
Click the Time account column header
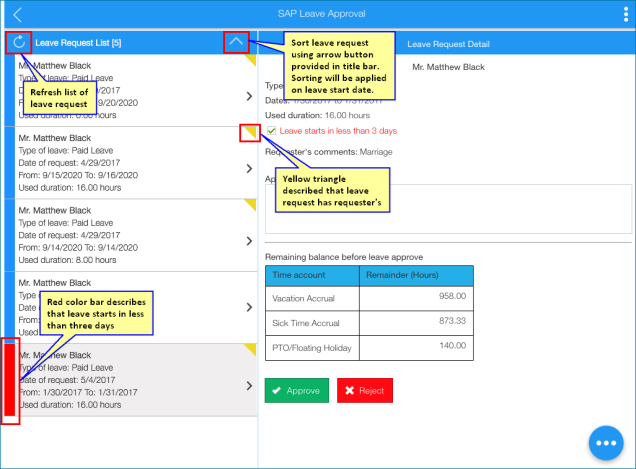pos(312,275)
